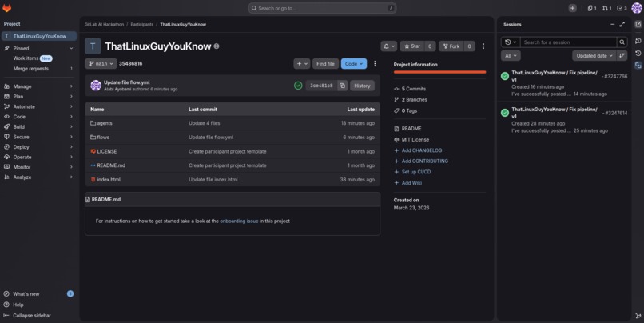Image resolution: width=644 pixels, height=323 pixels.
Task: Open the onboarding issue link
Action: point(239,221)
